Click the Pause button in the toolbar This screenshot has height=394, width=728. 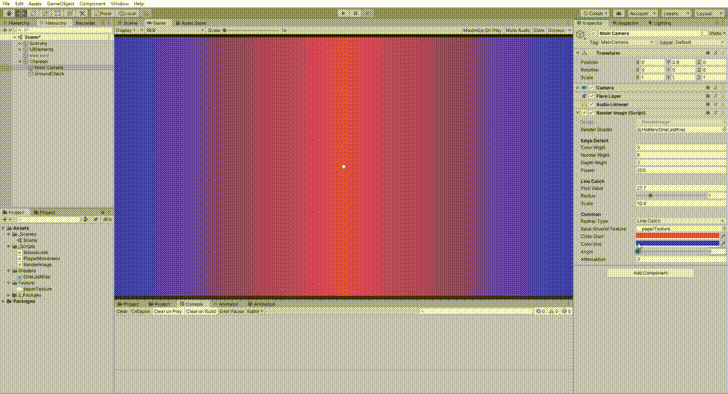[x=356, y=13]
